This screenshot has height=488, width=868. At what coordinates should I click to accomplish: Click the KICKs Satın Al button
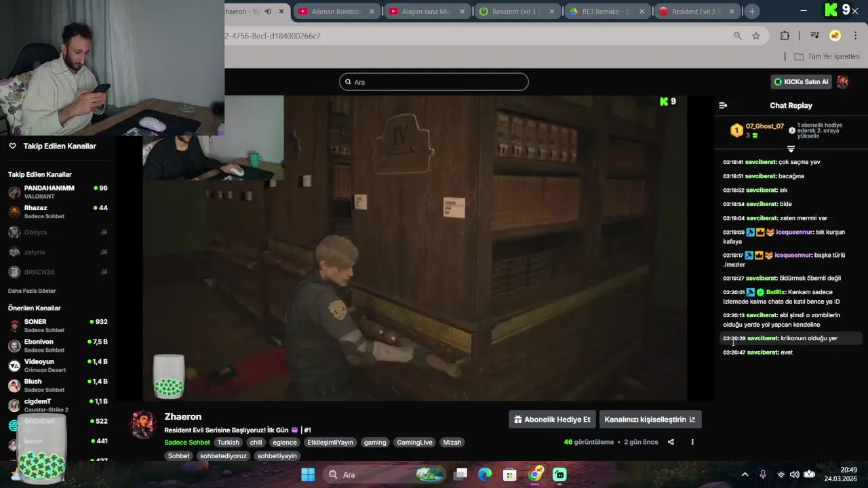click(x=801, y=82)
